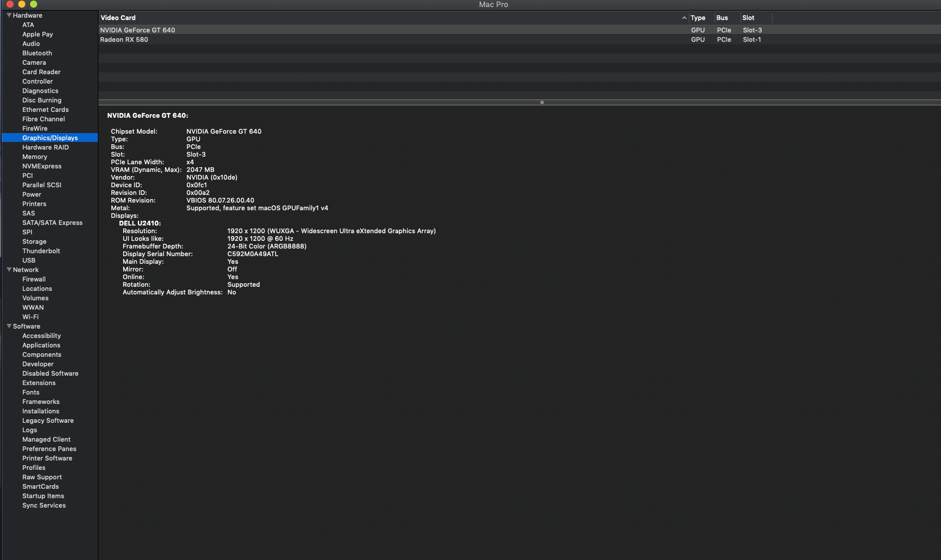Click the sort arrow in the Video Card header
941x560 pixels.
684,18
